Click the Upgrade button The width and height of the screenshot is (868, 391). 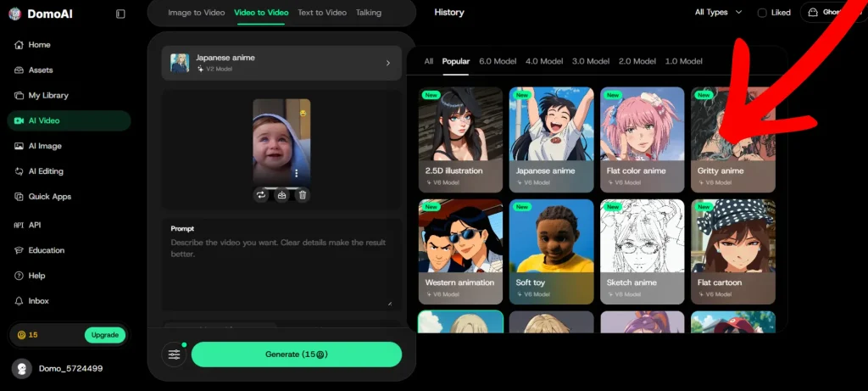105,335
